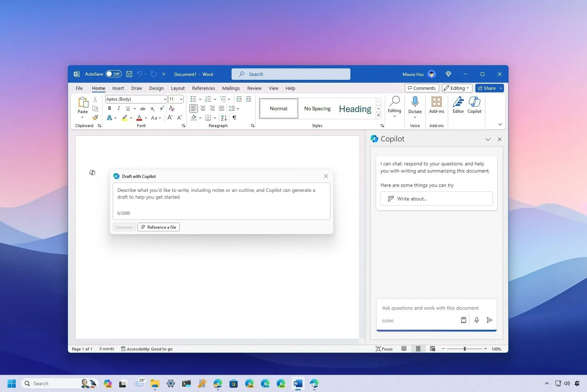The image size is (587, 392).
Task: Open the Editing mode dropdown
Action: point(457,88)
